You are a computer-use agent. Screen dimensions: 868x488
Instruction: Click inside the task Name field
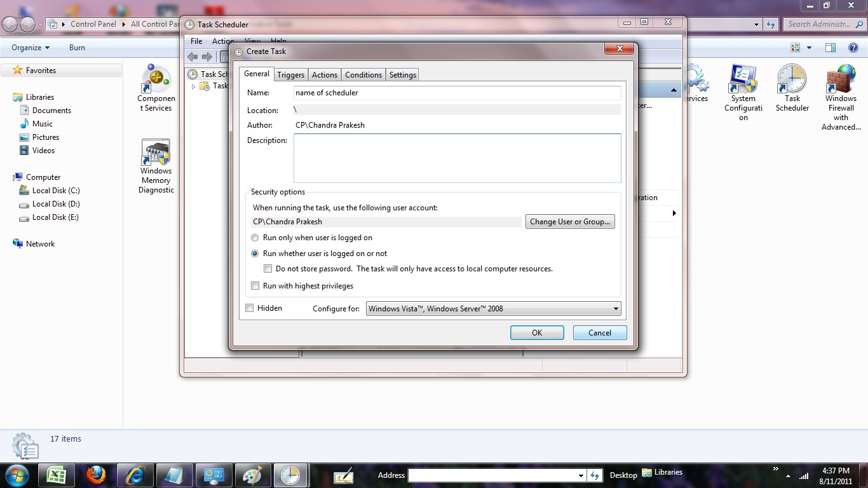click(x=457, y=93)
